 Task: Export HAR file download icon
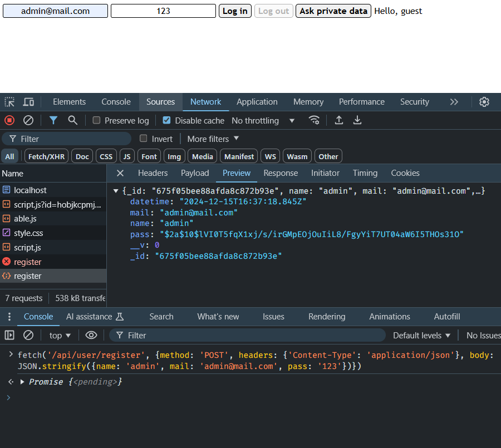pyautogui.click(x=357, y=120)
